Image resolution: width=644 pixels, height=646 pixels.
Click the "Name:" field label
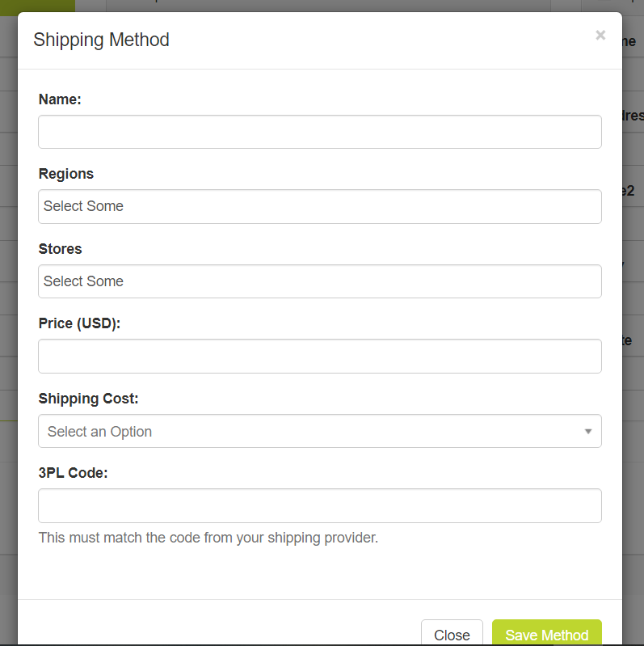60,99
